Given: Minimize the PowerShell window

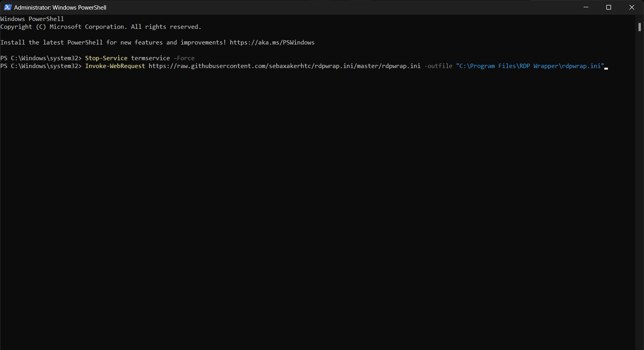Looking at the screenshot, I should click(x=586, y=7).
